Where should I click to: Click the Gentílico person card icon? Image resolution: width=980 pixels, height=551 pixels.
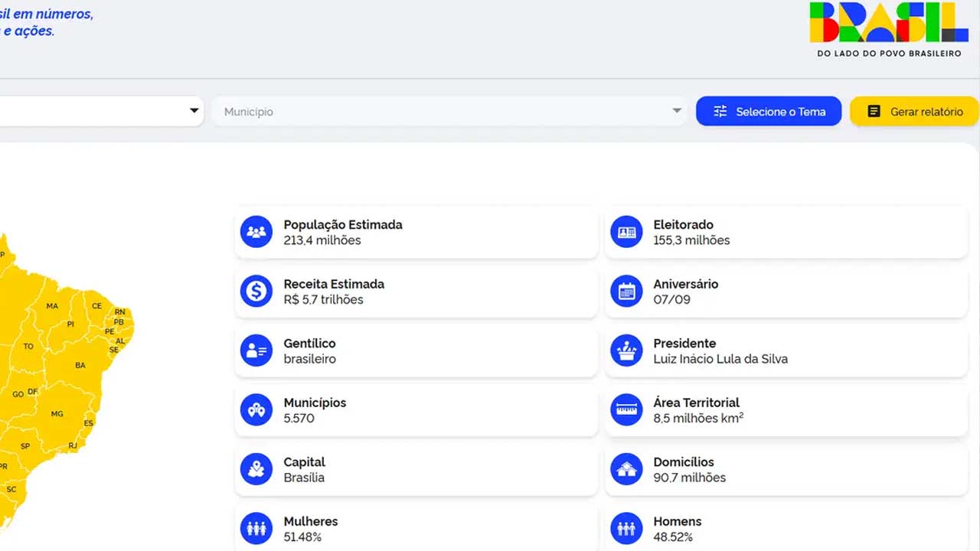256,350
